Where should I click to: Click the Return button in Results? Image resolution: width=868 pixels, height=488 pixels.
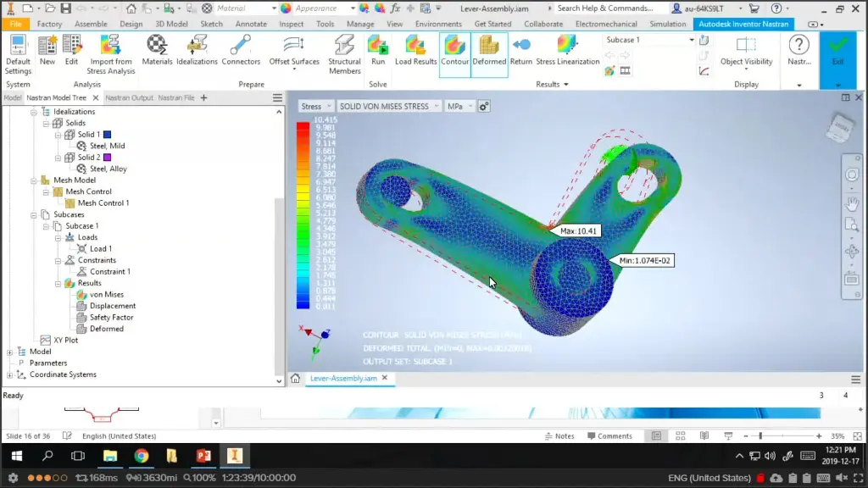pos(521,50)
